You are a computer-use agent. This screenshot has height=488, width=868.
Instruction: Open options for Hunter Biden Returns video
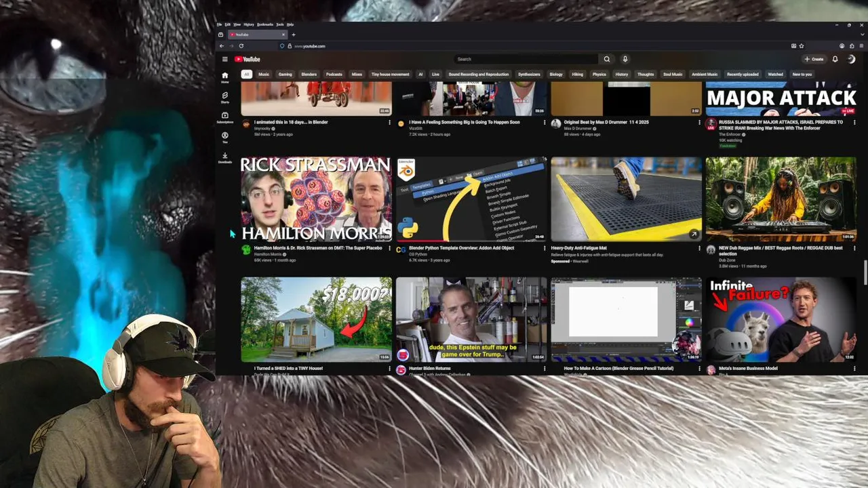[545, 369]
